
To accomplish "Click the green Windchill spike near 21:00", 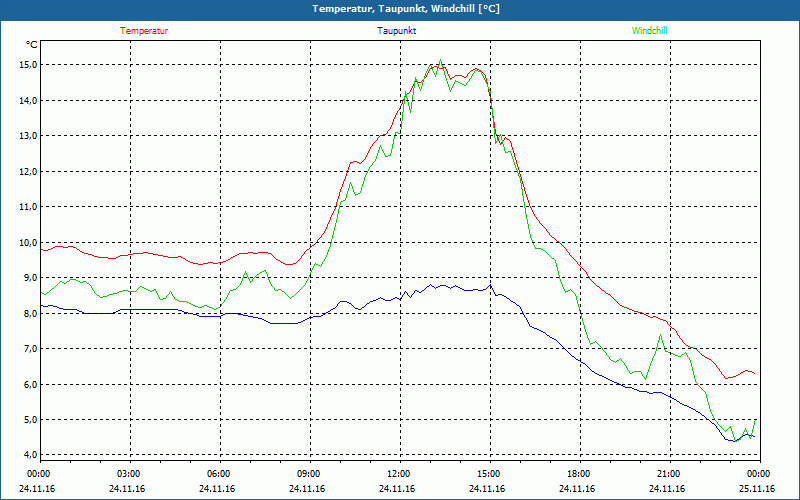I will pos(660,335).
